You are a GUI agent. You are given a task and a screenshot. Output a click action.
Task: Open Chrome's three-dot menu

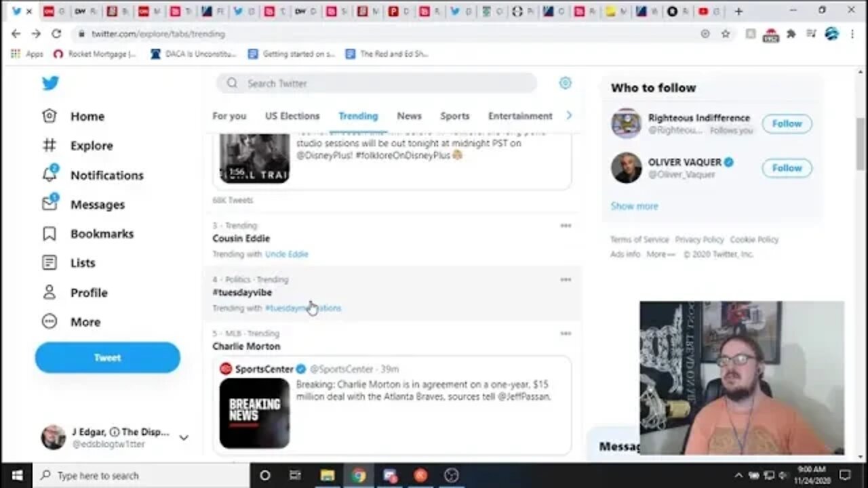852,33
